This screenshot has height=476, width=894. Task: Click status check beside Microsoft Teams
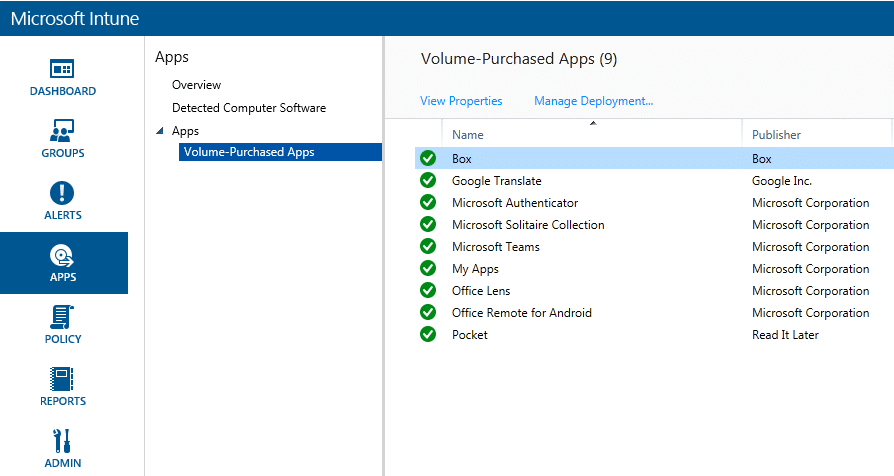click(428, 246)
